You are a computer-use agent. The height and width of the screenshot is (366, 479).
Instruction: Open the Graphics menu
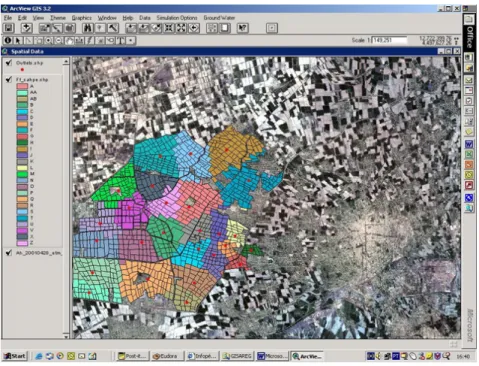(82, 18)
